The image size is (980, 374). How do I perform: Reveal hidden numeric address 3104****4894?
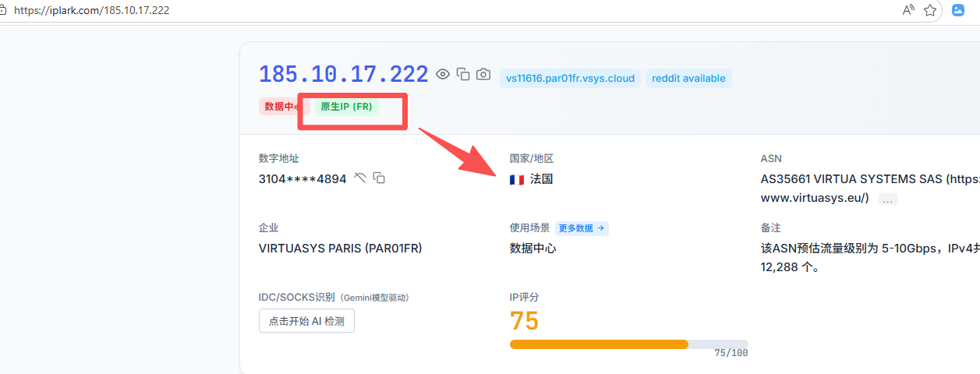tap(359, 178)
